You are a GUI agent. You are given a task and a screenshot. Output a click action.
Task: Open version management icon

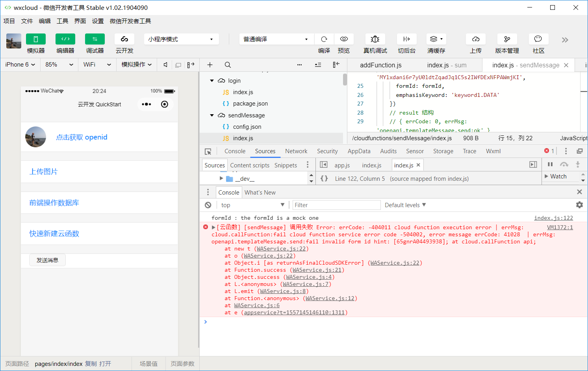click(x=507, y=39)
